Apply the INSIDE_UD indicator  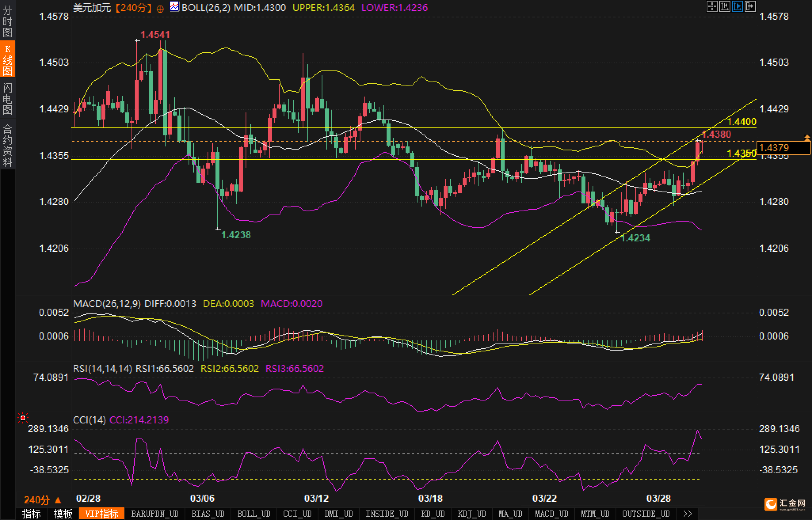tap(387, 514)
